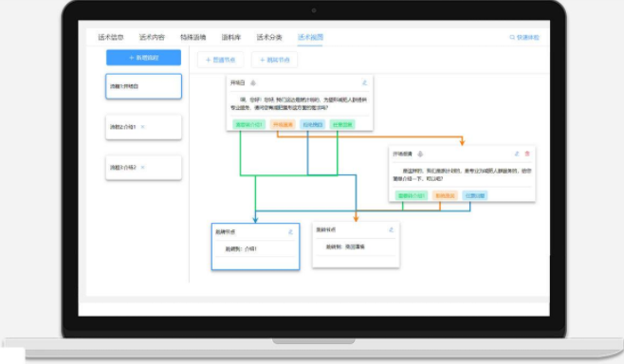Click the blue 新增流程 button
The image size is (624, 364).
click(143, 58)
